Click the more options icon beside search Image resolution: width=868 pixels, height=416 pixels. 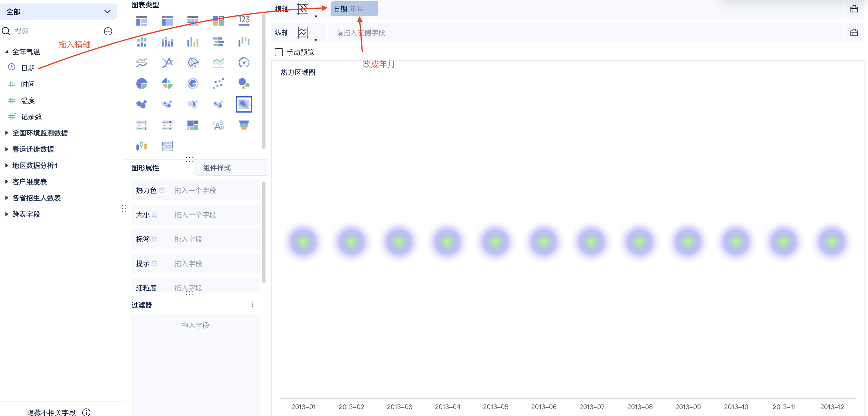coord(108,31)
